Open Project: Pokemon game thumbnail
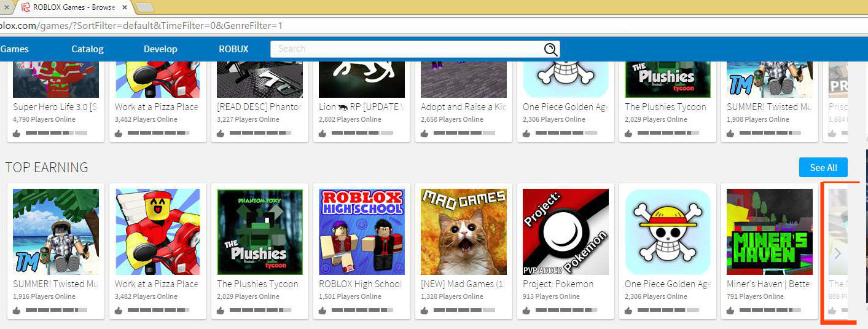Viewport: 868px width, 329px height. pyautogui.click(x=566, y=232)
